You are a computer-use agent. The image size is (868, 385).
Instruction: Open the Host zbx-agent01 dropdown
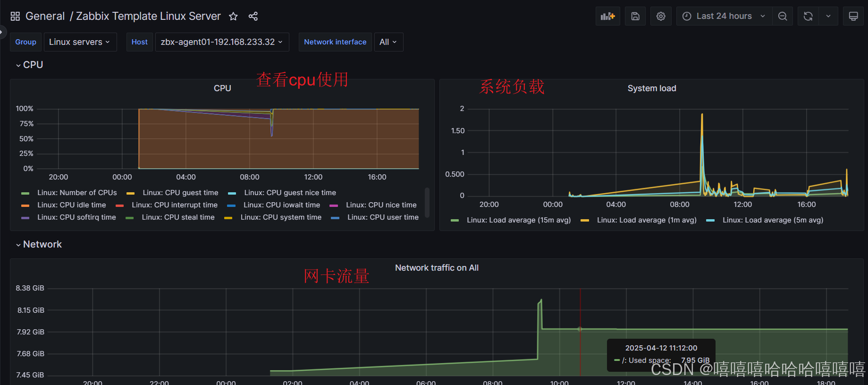pyautogui.click(x=222, y=42)
